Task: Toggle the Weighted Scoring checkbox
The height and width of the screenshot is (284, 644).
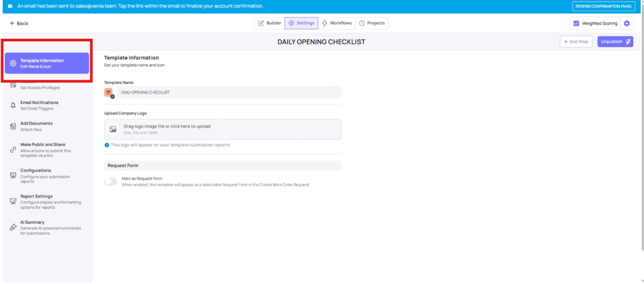Action: click(x=576, y=24)
